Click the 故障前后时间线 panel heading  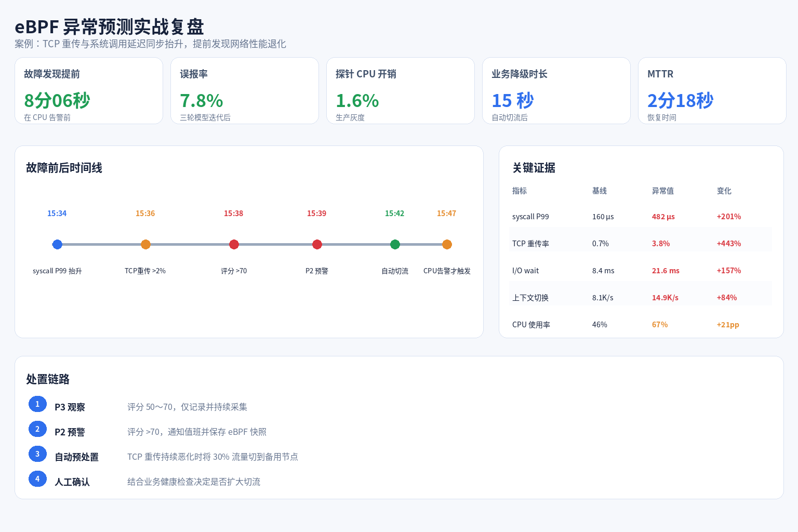click(64, 168)
